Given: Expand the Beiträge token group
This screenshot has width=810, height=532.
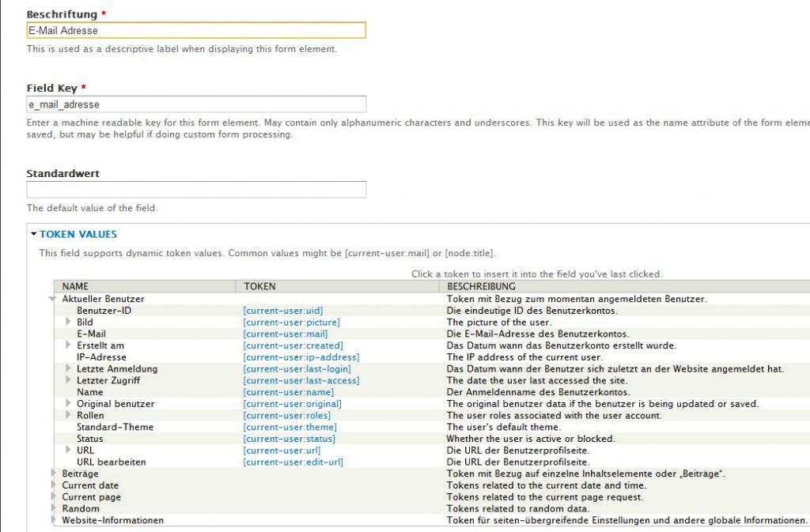Looking at the screenshot, I should pos(55,474).
